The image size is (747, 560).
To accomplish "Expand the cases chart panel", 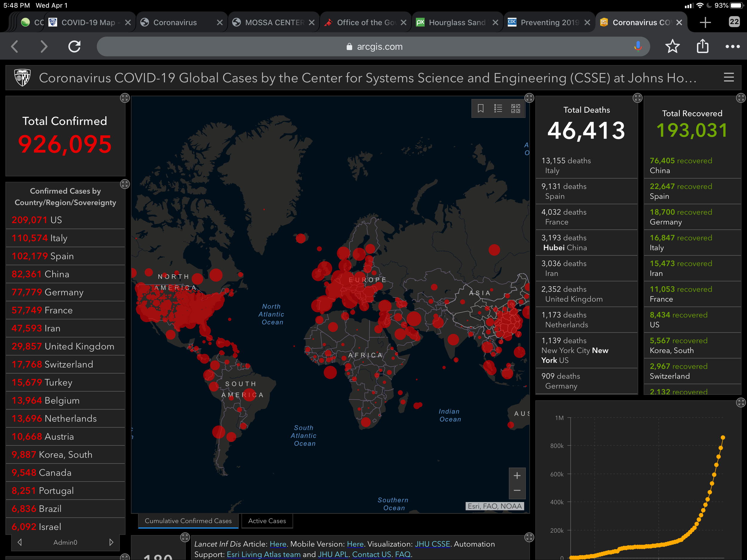I will [741, 402].
